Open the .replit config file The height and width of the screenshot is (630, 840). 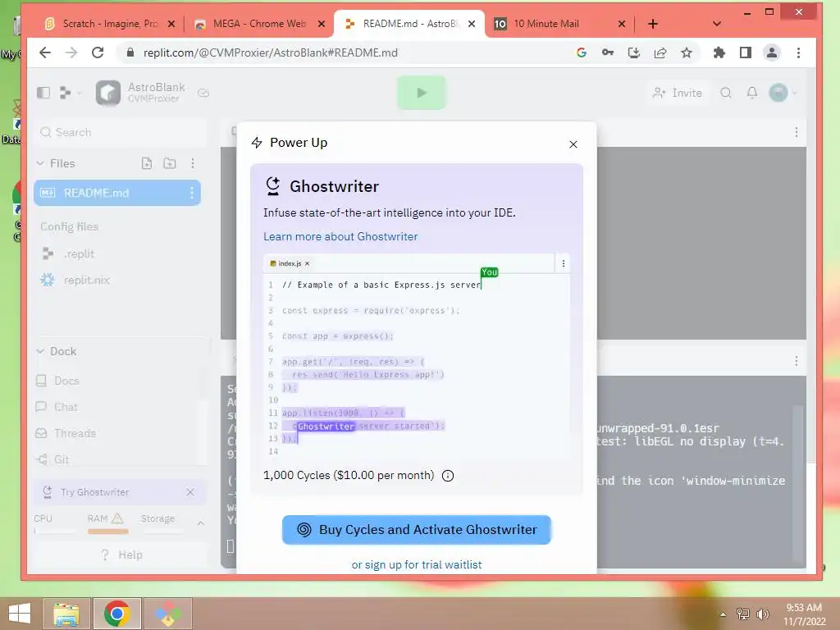tap(79, 253)
